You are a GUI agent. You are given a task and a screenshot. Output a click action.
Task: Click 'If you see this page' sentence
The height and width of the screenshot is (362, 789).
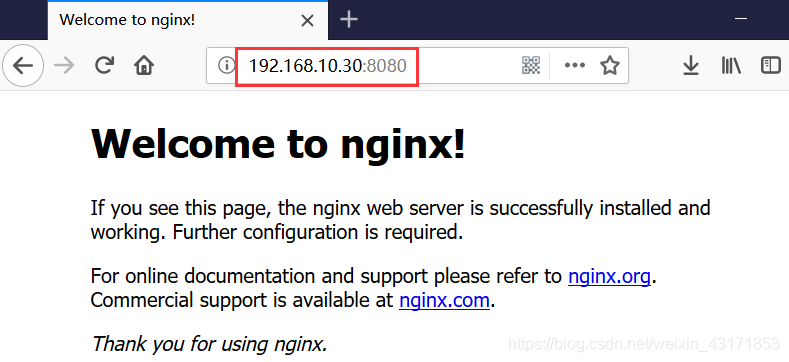click(x=400, y=221)
